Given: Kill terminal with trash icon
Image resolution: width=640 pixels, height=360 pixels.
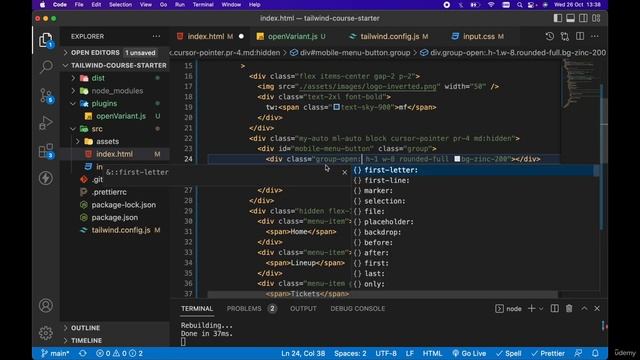Looking at the screenshot, I should (569, 309).
